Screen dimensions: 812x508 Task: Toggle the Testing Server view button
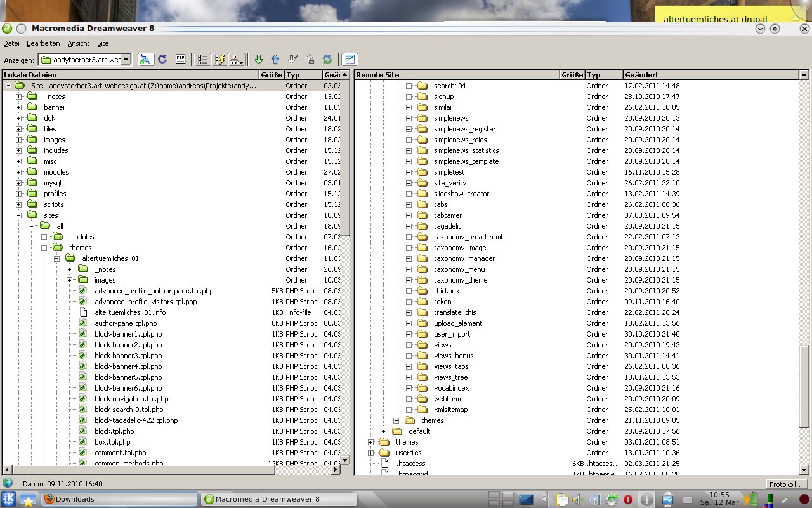[x=220, y=59]
